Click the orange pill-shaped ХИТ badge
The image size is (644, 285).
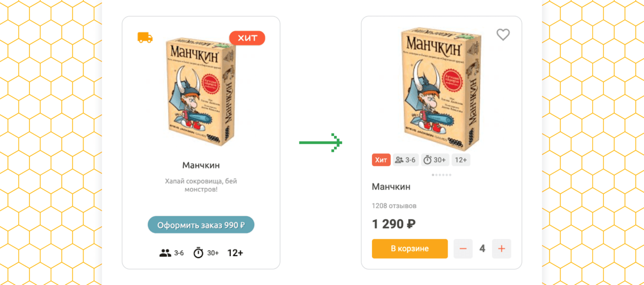[247, 38]
